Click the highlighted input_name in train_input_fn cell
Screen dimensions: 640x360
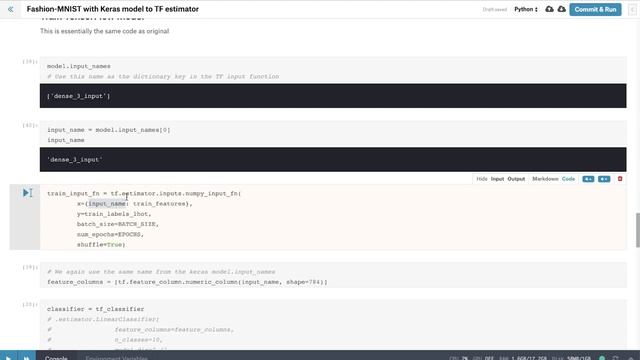[x=107, y=203]
